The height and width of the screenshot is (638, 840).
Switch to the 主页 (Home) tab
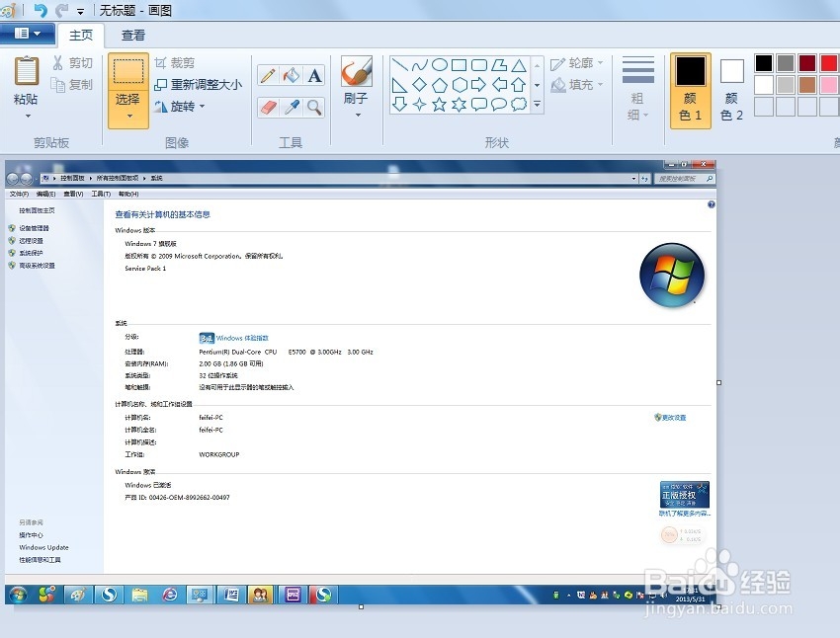pyautogui.click(x=81, y=36)
